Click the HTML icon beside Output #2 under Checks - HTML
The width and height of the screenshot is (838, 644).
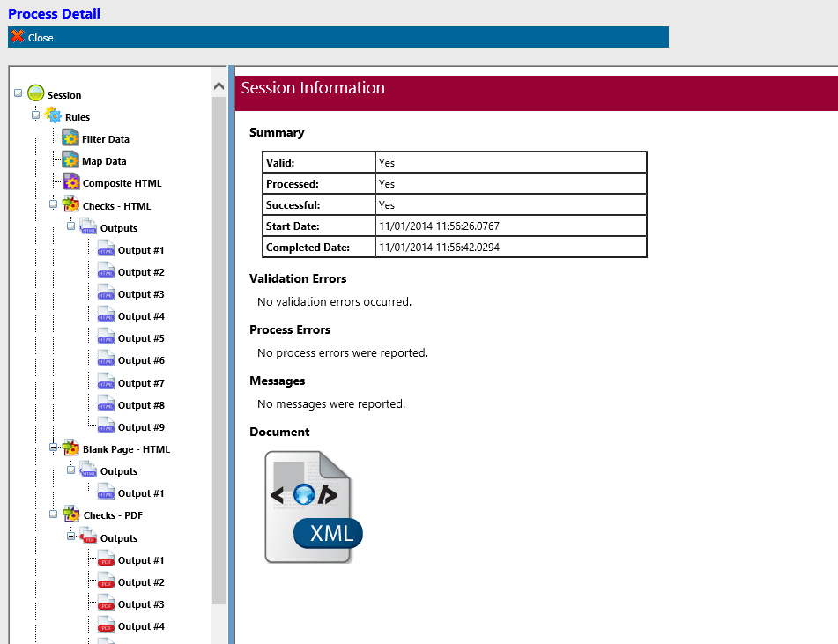coord(106,271)
